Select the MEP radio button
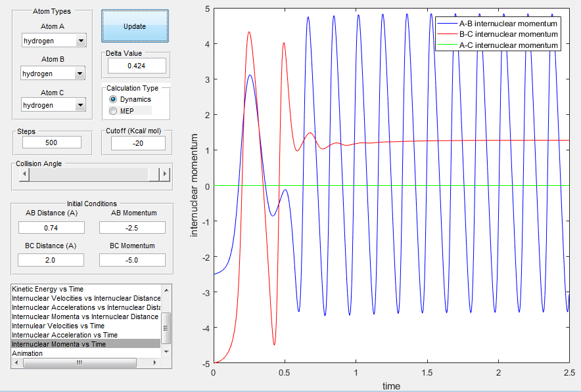This screenshot has width=581, height=392. pyautogui.click(x=122, y=111)
